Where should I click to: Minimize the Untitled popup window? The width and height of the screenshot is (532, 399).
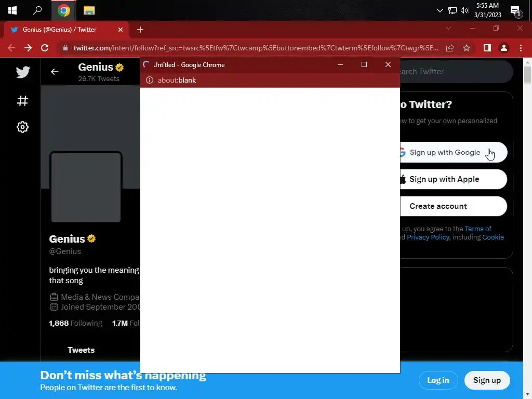[x=340, y=64]
